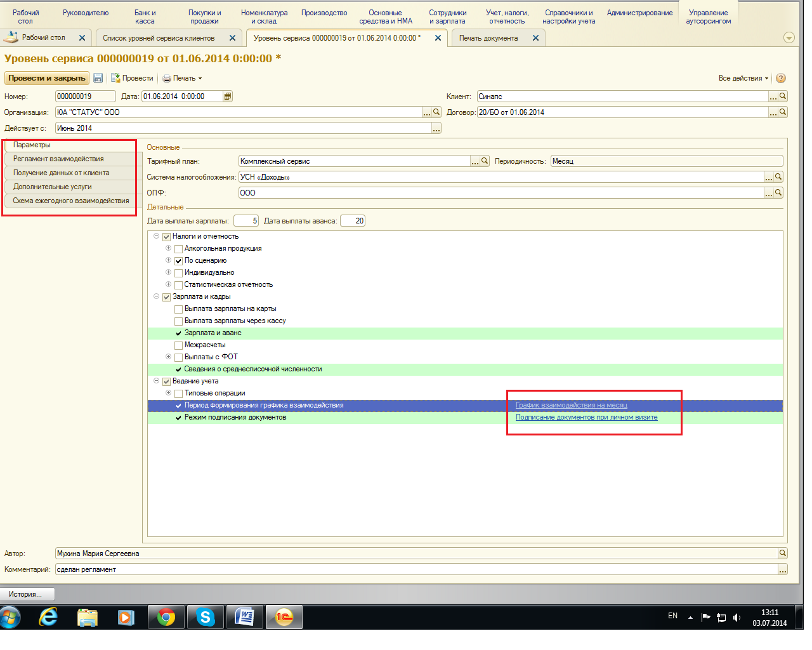Open Internet Explorer from taskbar

point(48,617)
